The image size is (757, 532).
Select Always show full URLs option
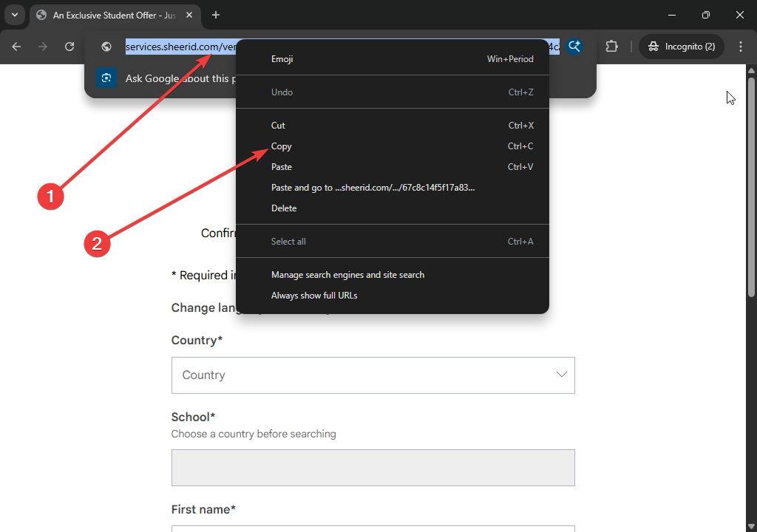point(314,296)
